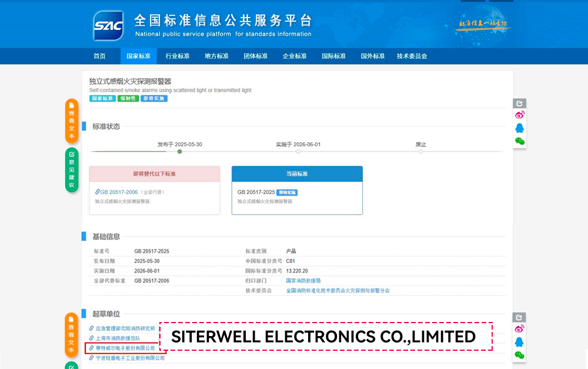Click GB 20517-2025 in the 当前标准 card
588x369 pixels.
pyautogui.click(x=256, y=192)
